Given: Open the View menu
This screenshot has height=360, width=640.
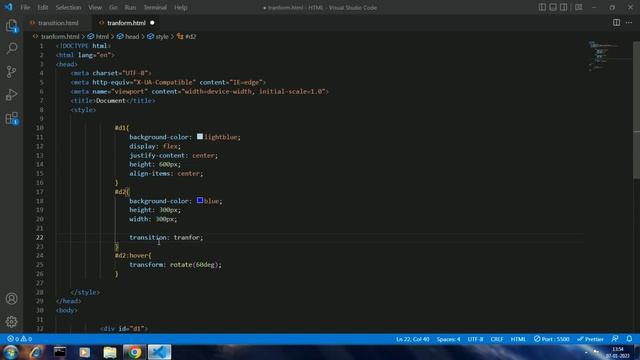Looking at the screenshot, I should point(95,7).
